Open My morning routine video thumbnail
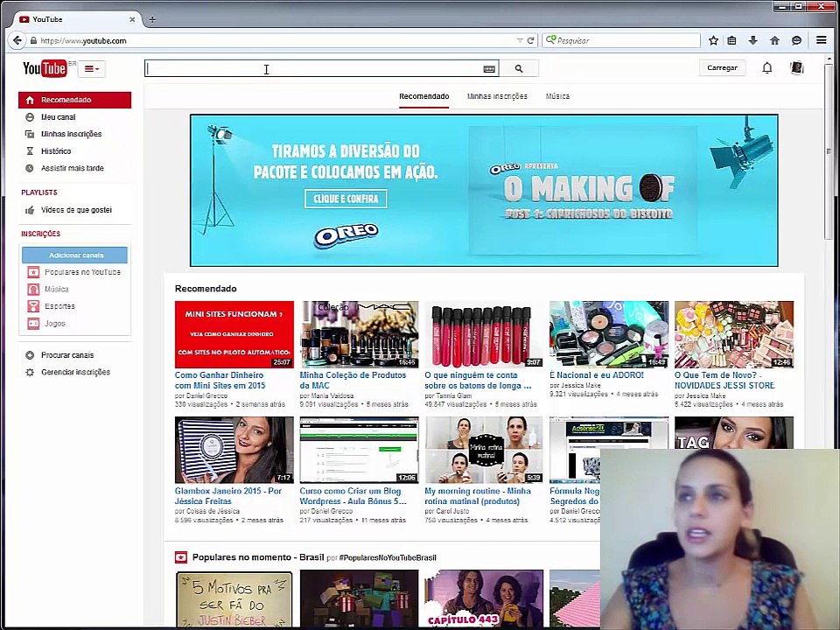The image size is (840, 630). click(484, 450)
